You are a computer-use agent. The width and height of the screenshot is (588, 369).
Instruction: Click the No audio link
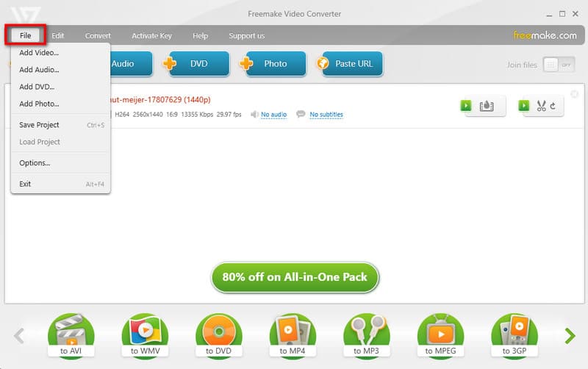[x=273, y=115]
